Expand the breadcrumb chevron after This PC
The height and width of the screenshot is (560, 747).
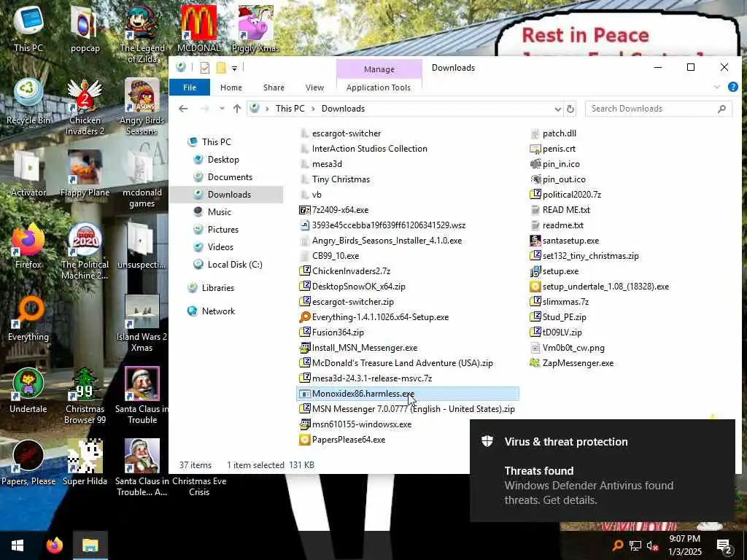tap(312, 109)
